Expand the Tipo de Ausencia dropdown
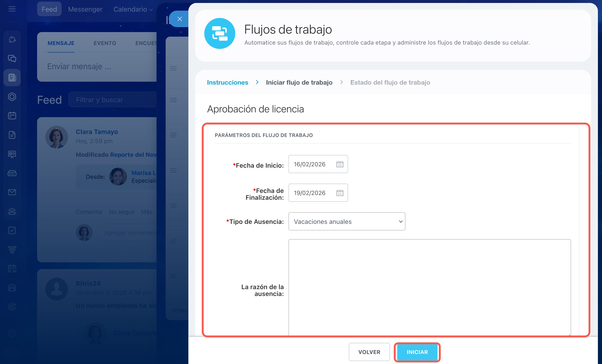 (347, 221)
